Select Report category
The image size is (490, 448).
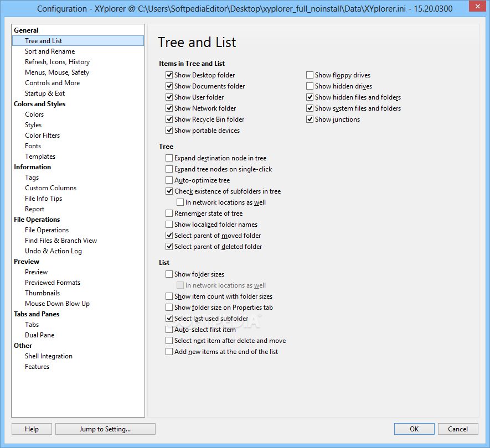(x=35, y=209)
